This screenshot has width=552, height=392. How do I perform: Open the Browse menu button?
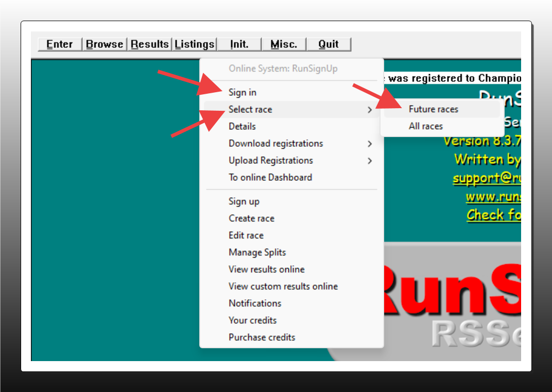pyautogui.click(x=105, y=44)
